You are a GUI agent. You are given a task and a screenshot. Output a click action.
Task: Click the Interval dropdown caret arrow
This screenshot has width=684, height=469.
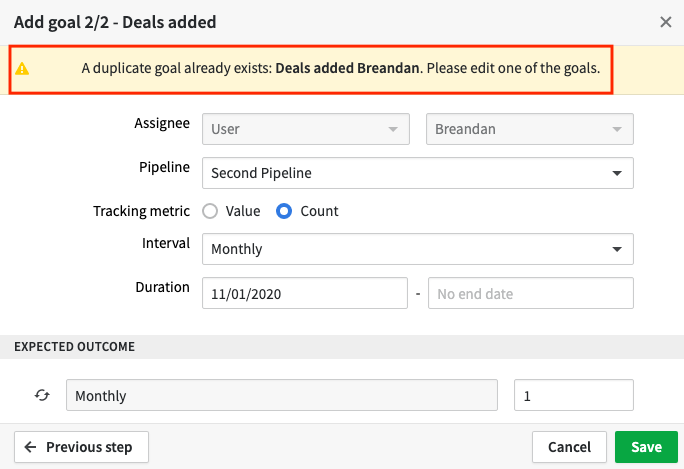coord(617,249)
